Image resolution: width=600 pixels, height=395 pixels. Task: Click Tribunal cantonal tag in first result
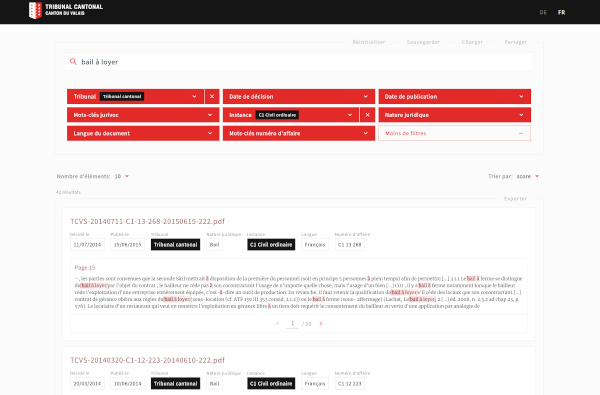pos(176,245)
